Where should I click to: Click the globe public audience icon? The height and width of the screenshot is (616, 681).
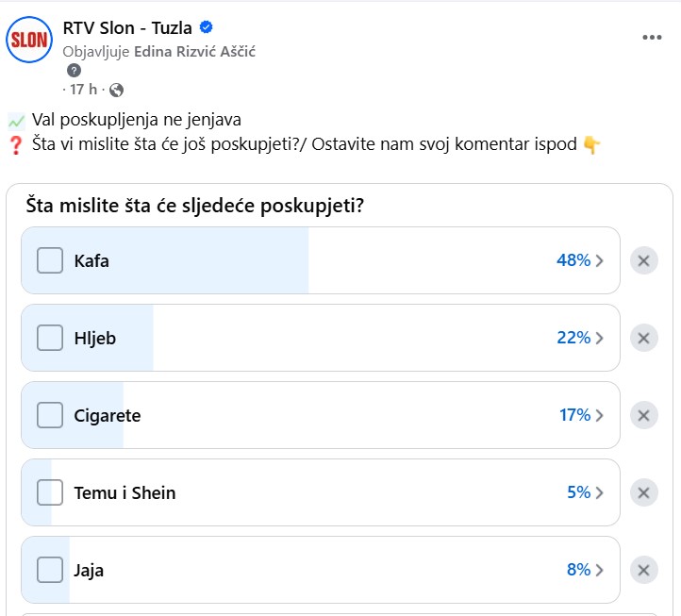(116, 90)
